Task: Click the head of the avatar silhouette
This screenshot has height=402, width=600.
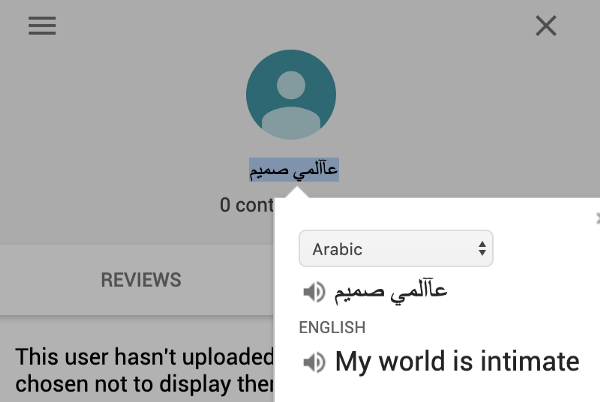Action: [x=291, y=85]
